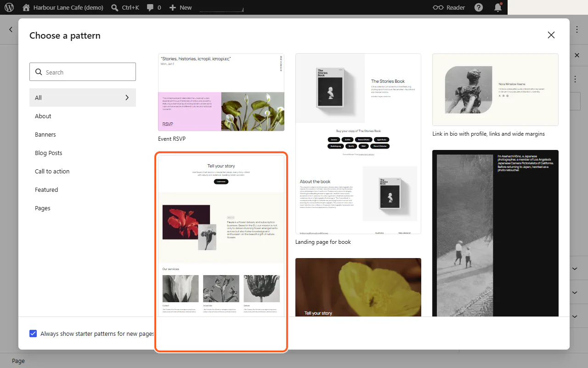The image size is (588, 368).
Task: Open comments bubble showing 0
Action: [154, 7]
